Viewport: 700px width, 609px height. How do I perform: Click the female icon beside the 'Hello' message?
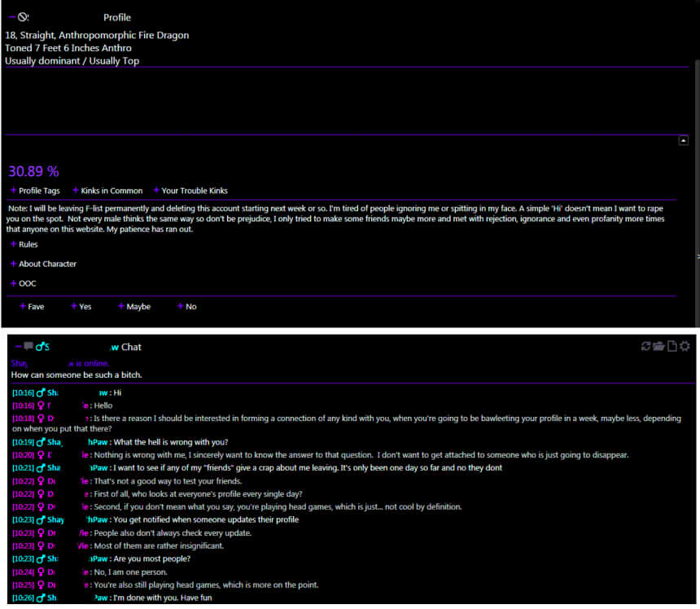tap(41, 405)
